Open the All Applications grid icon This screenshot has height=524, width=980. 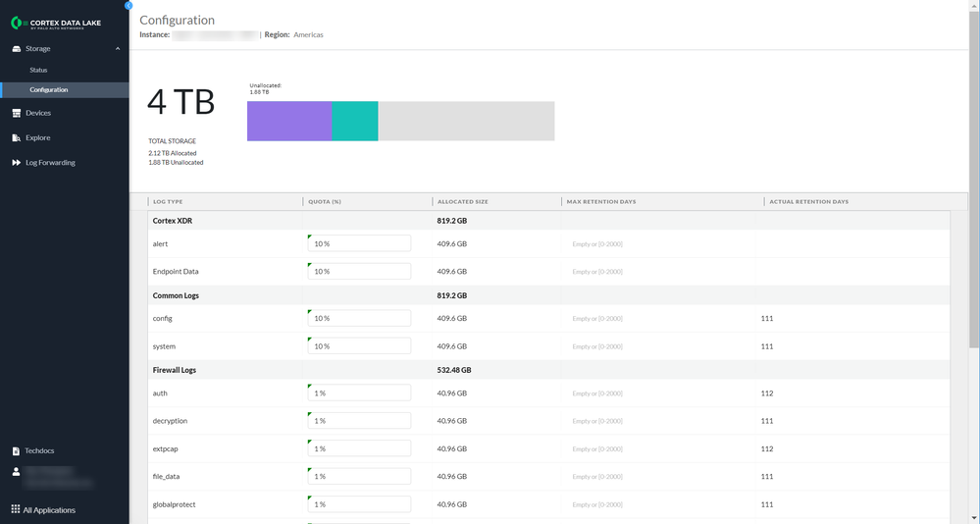[16, 509]
